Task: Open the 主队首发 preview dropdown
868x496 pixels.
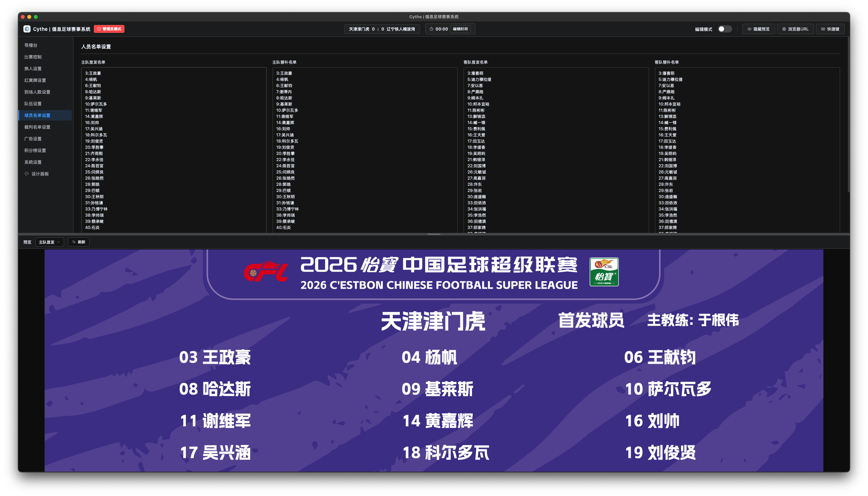Action: [x=49, y=242]
